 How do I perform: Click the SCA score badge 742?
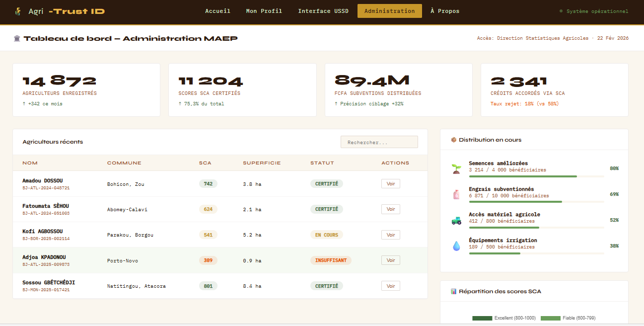(208, 184)
